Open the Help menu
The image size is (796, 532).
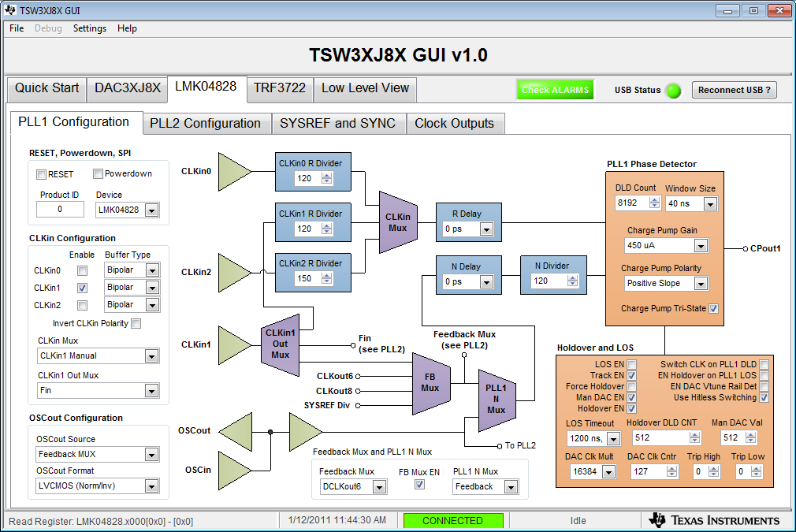(x=127, y=28)
